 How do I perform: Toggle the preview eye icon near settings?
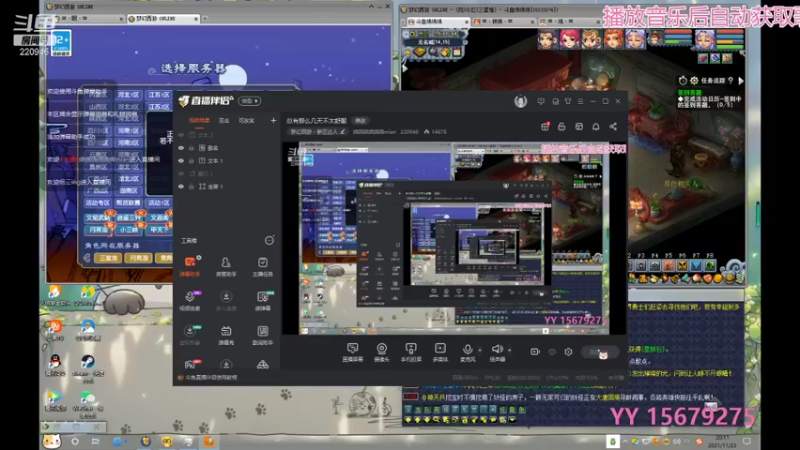coord(552,352)
